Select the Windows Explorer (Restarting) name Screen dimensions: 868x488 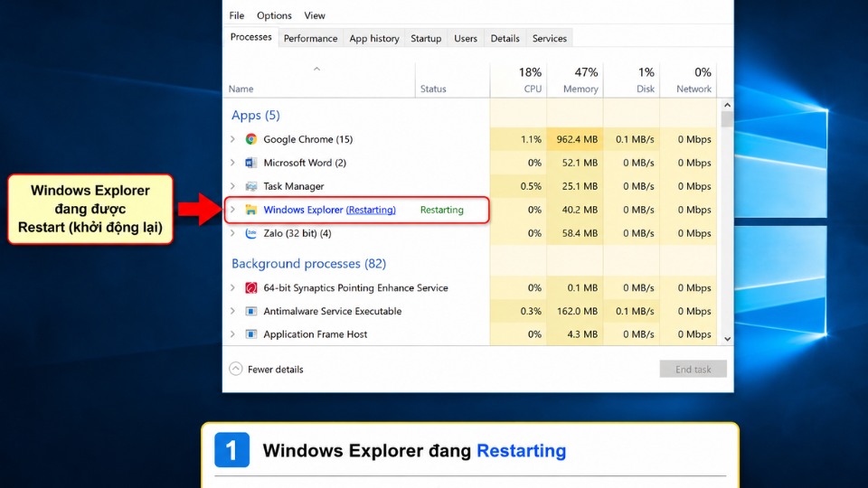tap(329, 210)
